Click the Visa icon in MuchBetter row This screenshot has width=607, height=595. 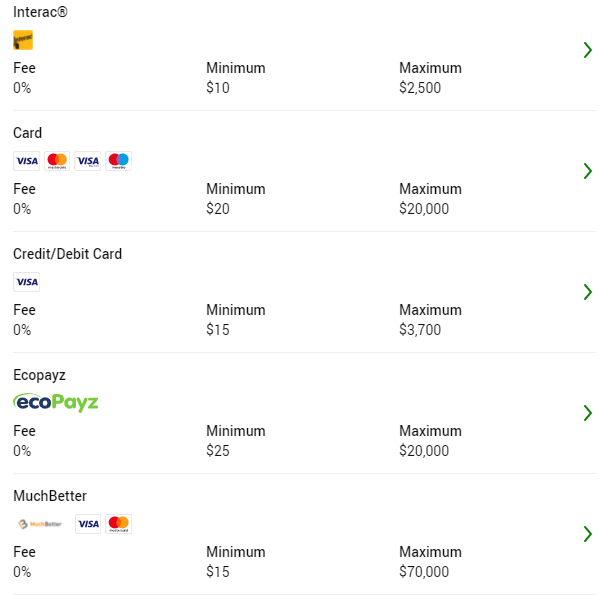pyautogui.click(x=88, y=524)
